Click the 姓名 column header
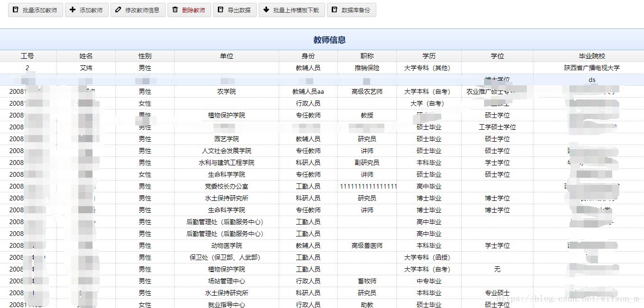This screenshot has height=308, width=644. coord(86,55)
